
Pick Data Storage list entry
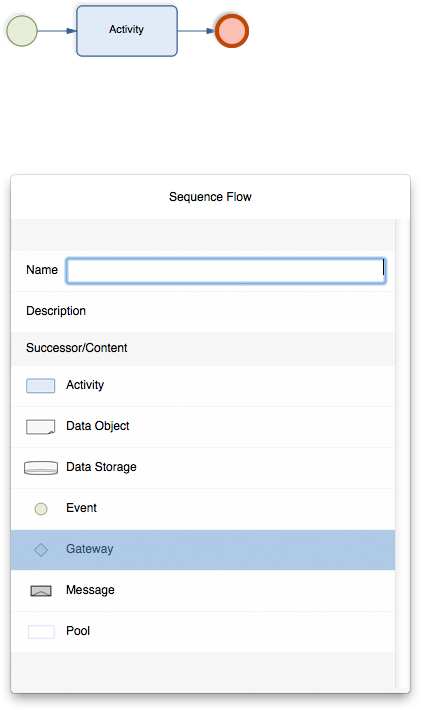[x=203, y=468]
